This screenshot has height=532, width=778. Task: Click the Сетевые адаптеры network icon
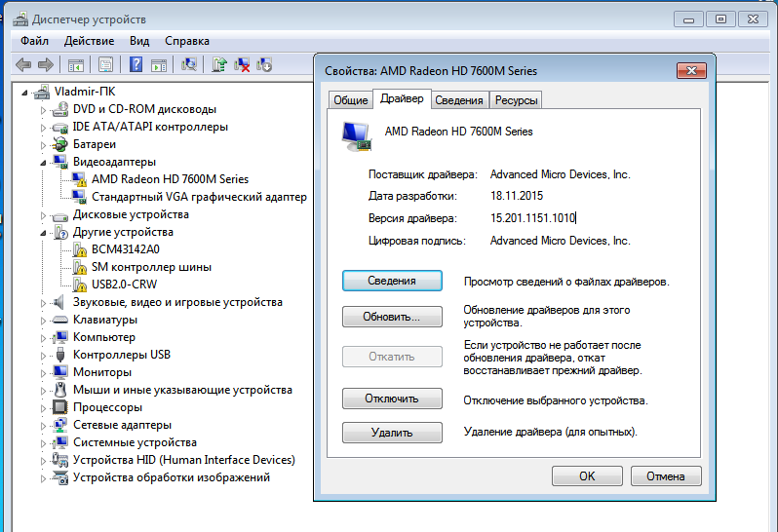click(x=60, y=425)
